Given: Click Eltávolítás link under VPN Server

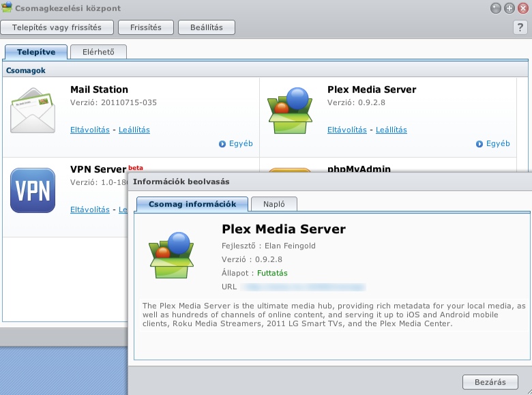Looking at the screenshot, I should [90, 209].
